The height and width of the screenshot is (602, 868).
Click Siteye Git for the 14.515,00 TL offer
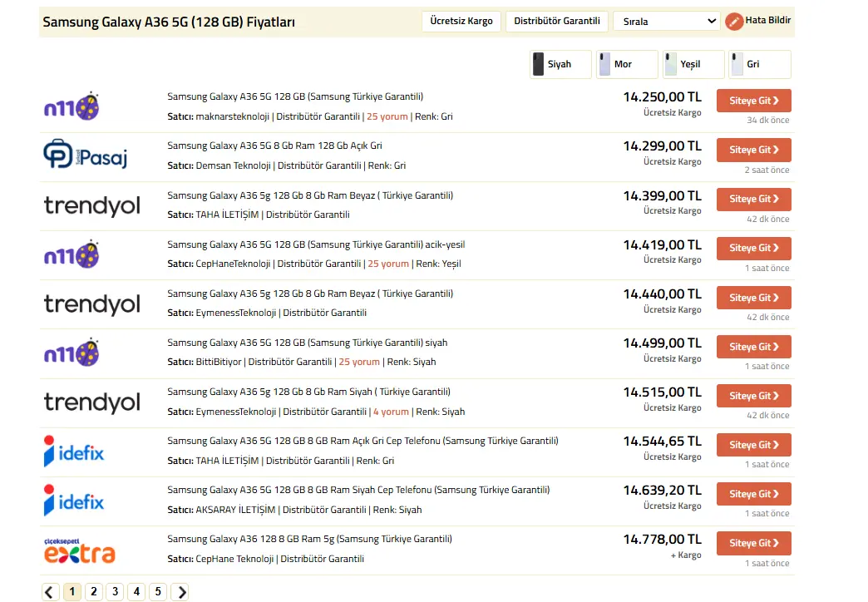pos(753,396)
